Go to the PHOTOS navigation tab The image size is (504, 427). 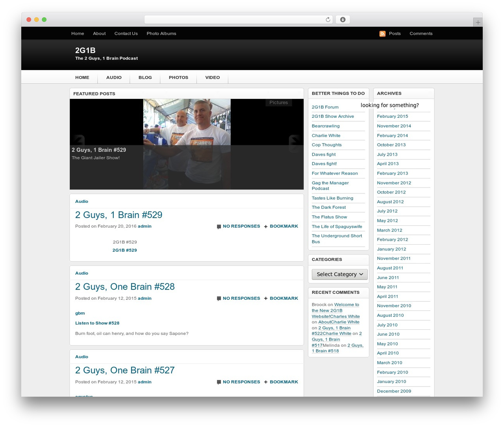click(x=178, y=78)
